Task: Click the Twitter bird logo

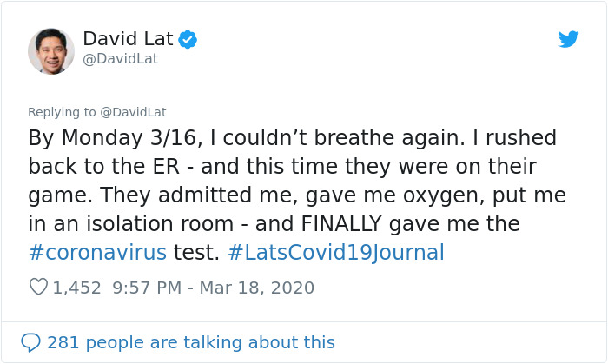Action: [568, 39]
